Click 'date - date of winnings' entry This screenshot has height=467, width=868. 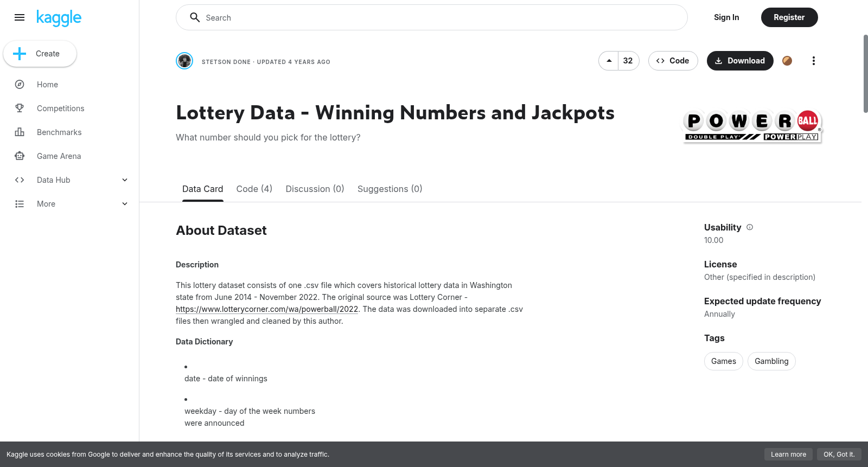point(226,379)
